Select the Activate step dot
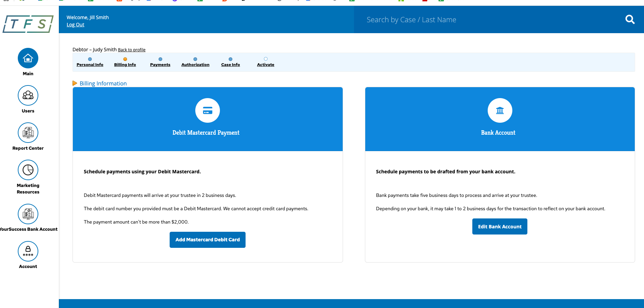The width and height of the screenshot is (644, 308). click(266, 59)
